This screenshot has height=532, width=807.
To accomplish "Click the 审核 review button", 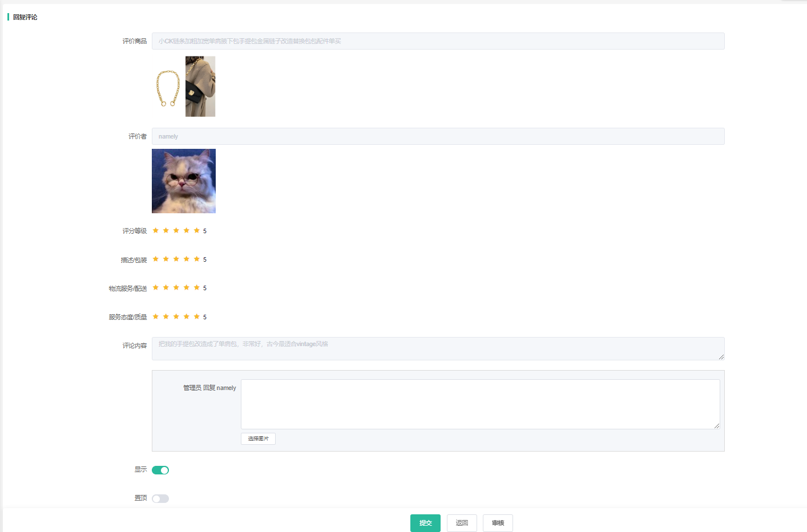I will pos(498,523).
